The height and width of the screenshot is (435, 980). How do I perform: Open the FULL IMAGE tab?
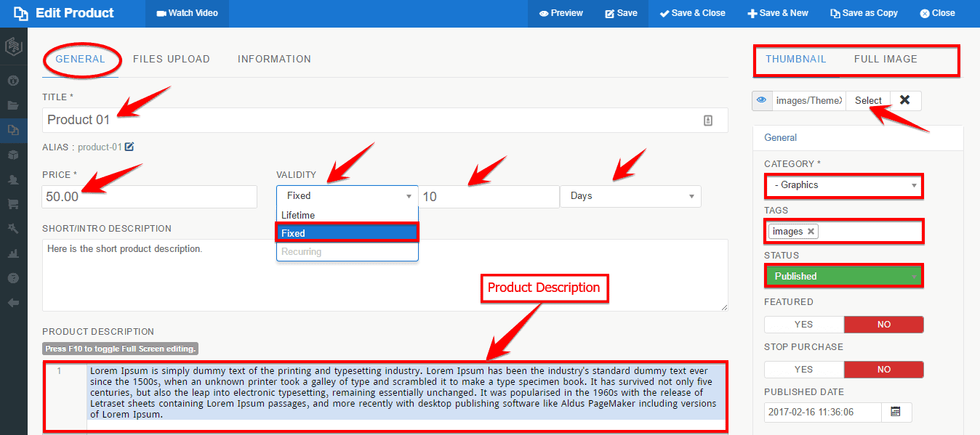885,59
